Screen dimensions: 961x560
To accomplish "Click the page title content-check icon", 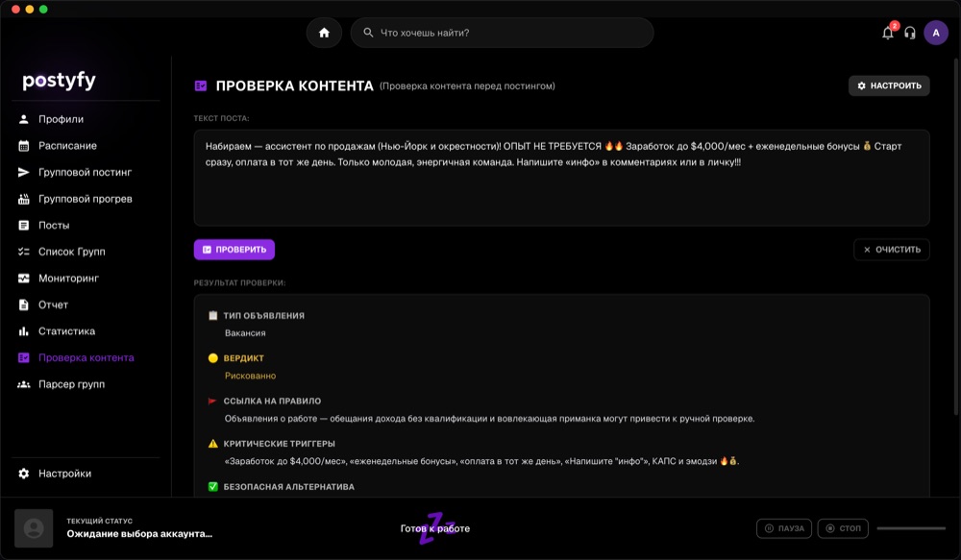I will coord(201,85).
